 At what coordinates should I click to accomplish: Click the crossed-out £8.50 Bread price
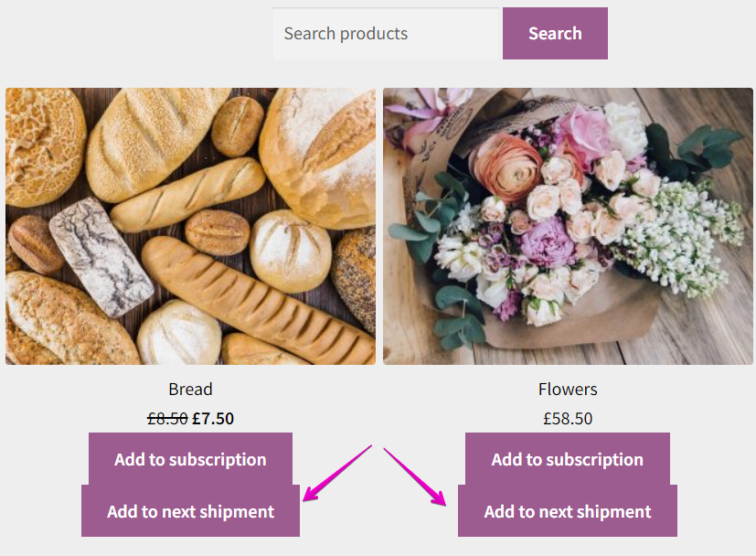coord(167,419)
